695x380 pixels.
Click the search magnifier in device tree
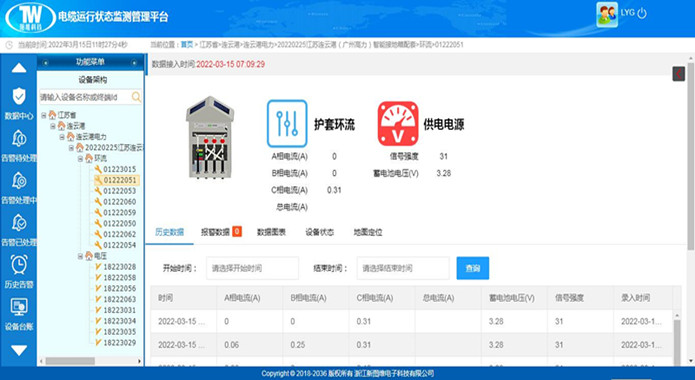tap(136, 97)
